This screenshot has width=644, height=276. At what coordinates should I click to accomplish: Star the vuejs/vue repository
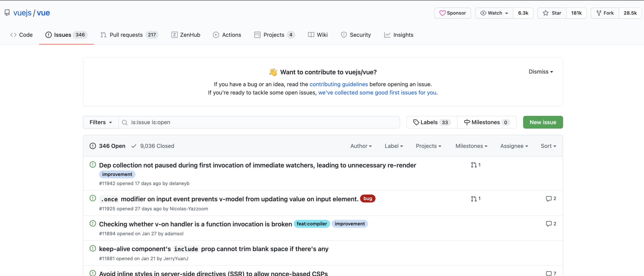[x=552, y=13]
